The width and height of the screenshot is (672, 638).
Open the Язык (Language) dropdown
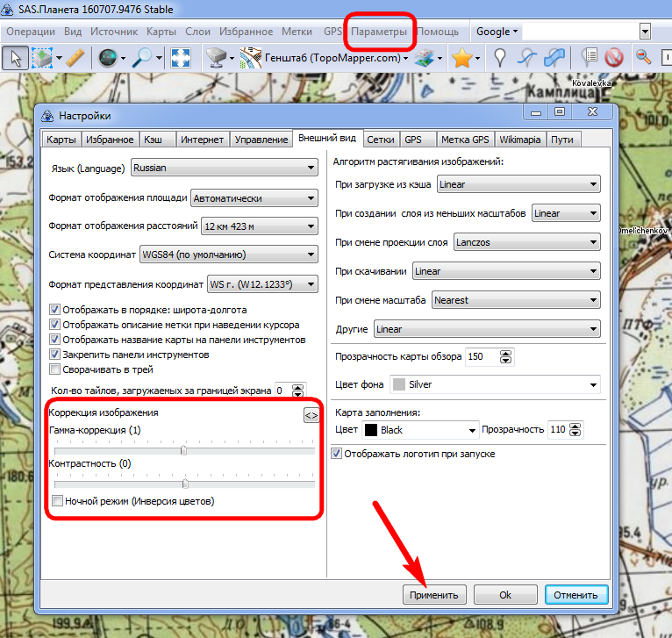(224, 168)
